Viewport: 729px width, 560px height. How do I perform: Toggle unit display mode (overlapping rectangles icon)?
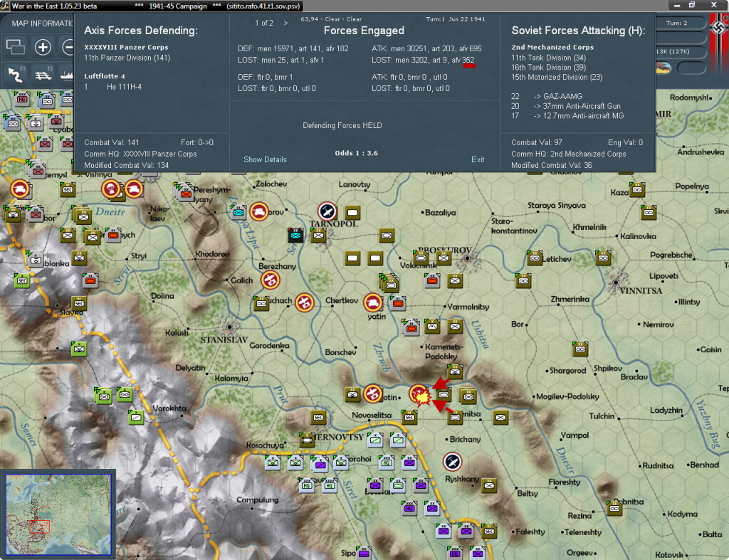tap(16, 47)
